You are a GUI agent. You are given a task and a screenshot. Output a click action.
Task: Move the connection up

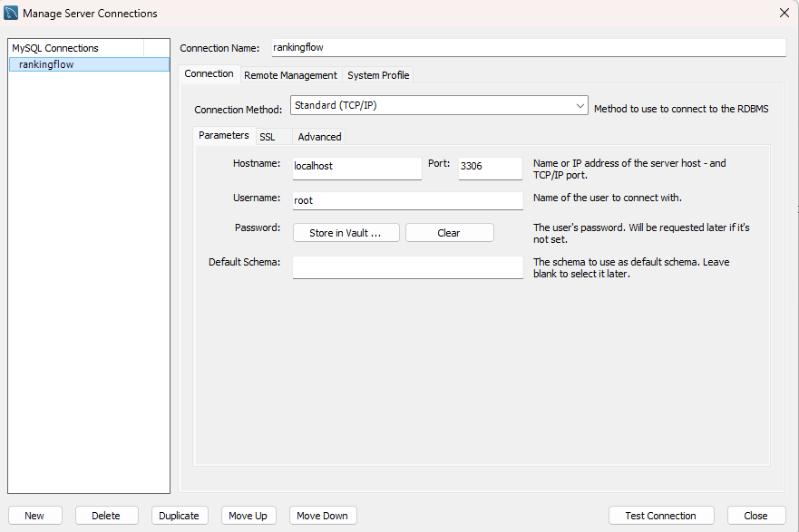[x=248, y=516]
